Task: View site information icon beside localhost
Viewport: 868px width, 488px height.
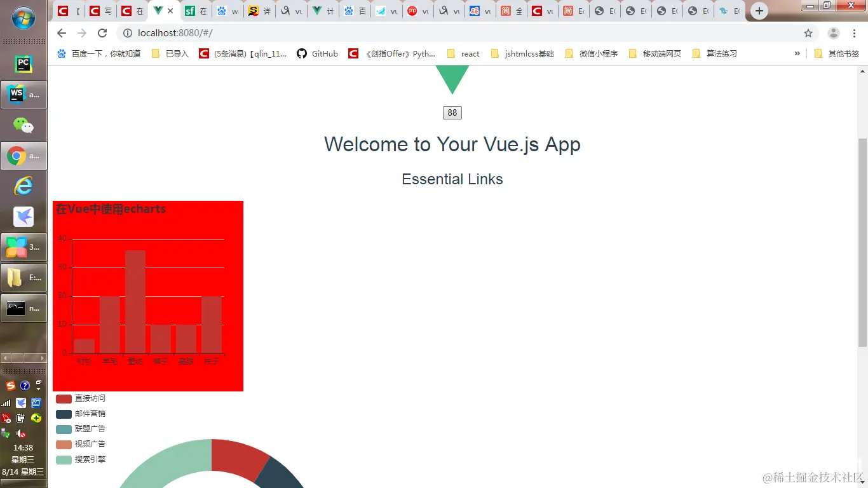Action: pos(127,33)
